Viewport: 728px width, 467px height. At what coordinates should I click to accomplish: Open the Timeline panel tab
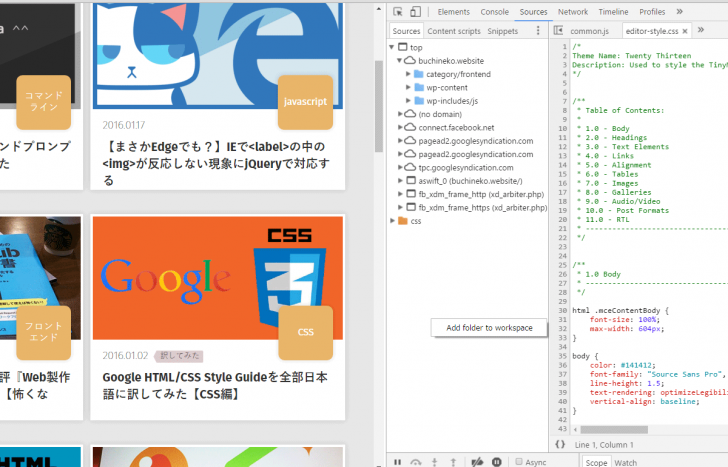613,12
